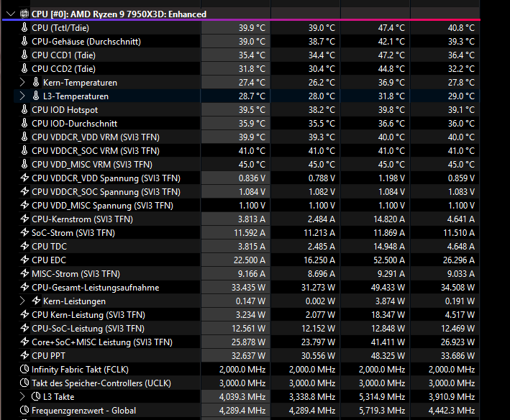Select the CPU-Kernstrom (SVI3 TFN) label
The image size is (510, 420).
(82, 219)
